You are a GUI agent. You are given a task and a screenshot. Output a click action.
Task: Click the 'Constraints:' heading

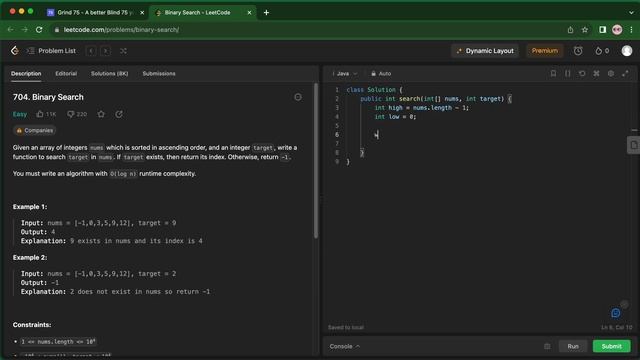[32, 325]
